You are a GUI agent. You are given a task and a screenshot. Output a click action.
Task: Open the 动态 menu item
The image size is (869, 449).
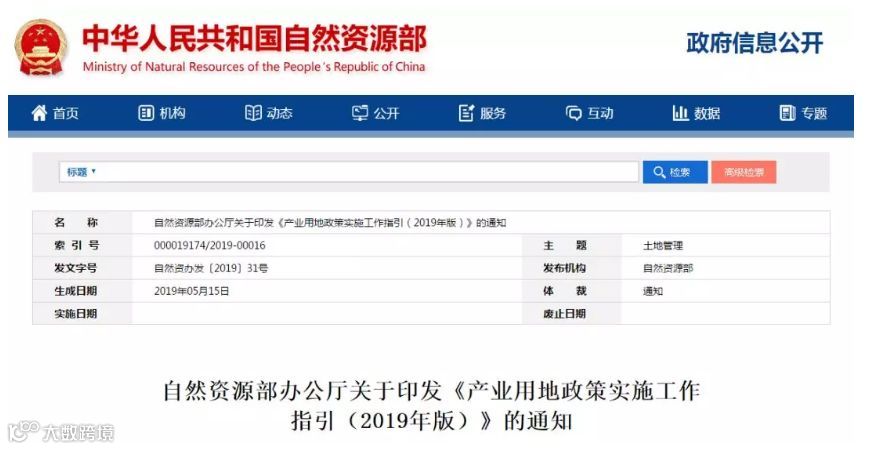pyautogui.click(x=269, y=113)
